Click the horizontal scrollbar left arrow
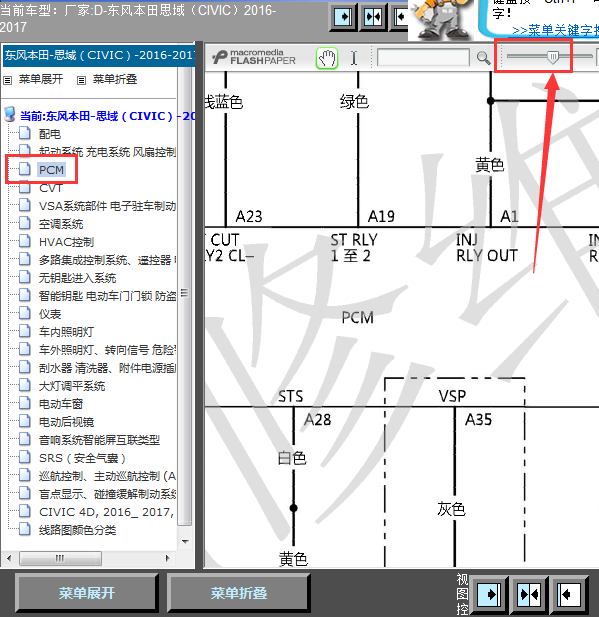Image resolution: width=599 pixels, height=617 pixels. click(x=9, y=558)
